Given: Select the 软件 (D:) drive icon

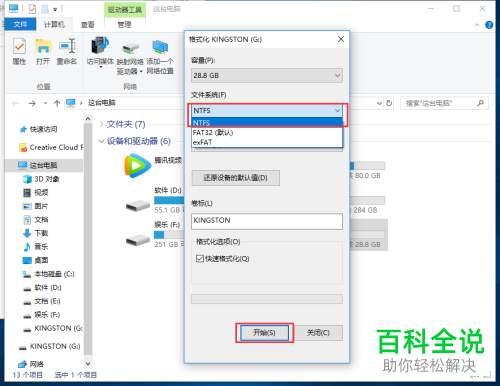Looking at the screenshot, I should click(138, 206).
